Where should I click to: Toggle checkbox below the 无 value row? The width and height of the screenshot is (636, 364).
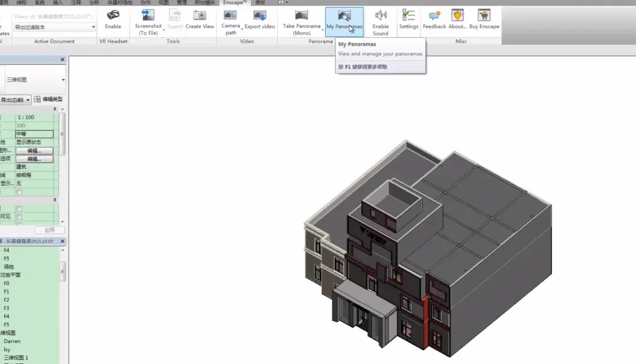[x=19, y=192]
